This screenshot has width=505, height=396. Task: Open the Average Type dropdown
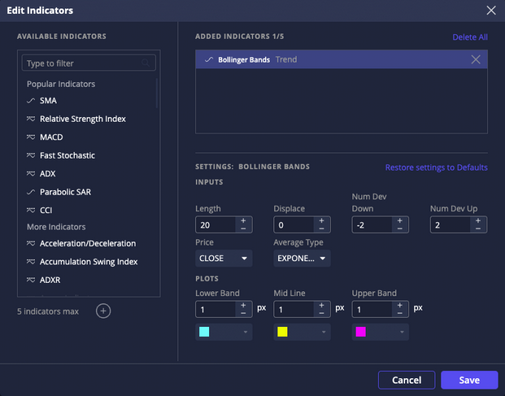click(x=302, y=258)
